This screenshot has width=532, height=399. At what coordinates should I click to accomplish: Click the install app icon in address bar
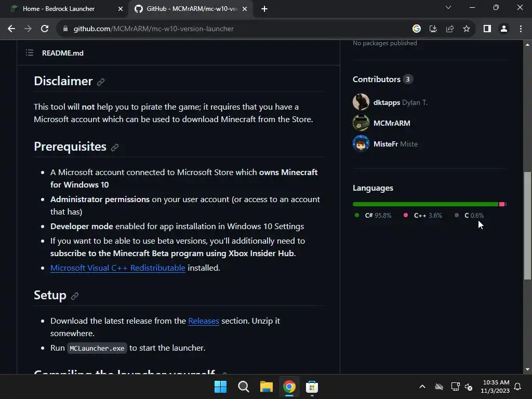[433, 29]
